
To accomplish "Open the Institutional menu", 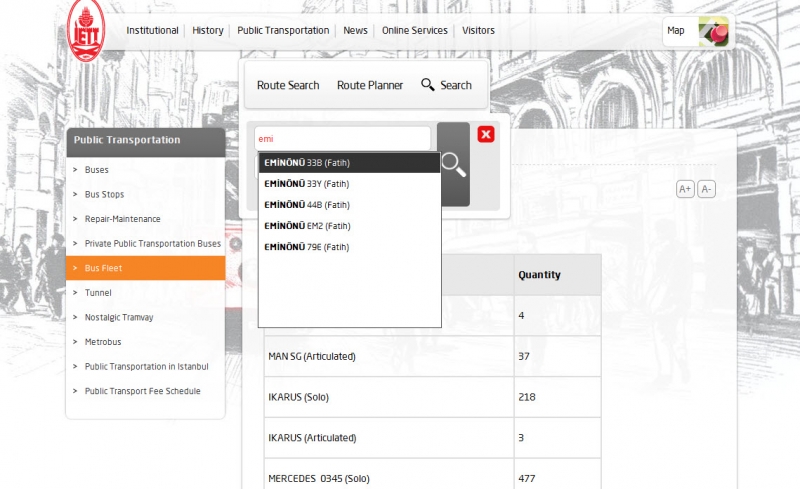I will point(152,31).
